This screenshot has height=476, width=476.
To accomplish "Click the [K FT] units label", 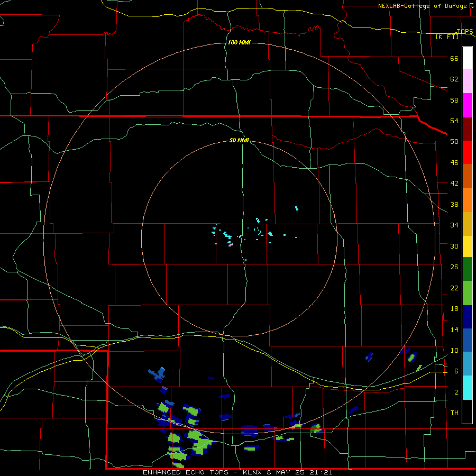I will 447,36.
